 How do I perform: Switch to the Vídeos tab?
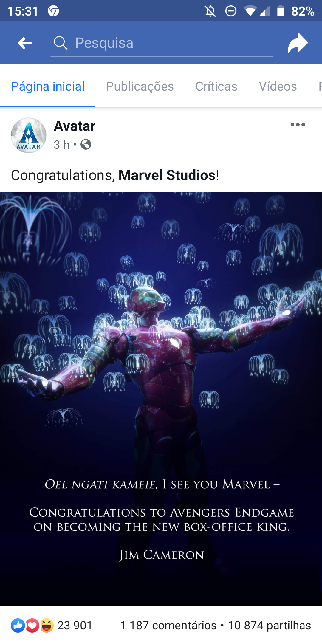[278, 86]
